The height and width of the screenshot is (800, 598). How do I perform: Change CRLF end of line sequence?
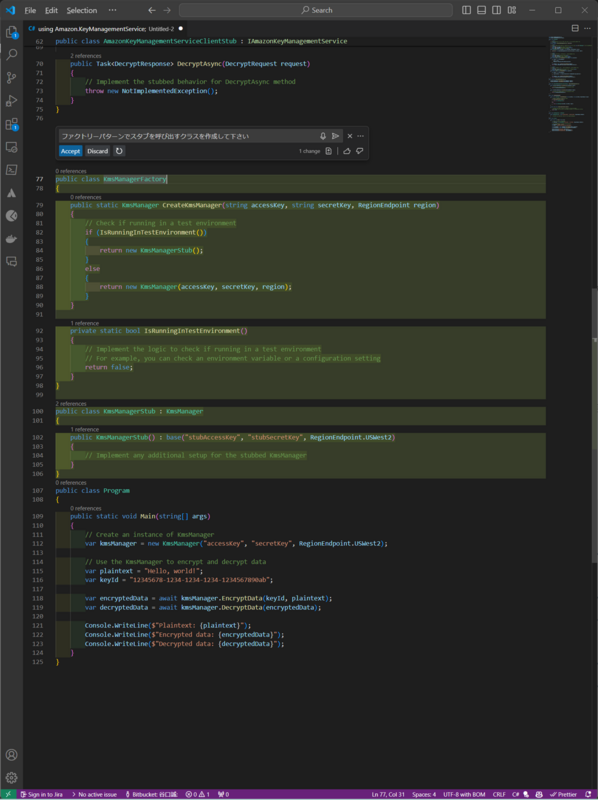pyautogui.click(x=499, y=794)
